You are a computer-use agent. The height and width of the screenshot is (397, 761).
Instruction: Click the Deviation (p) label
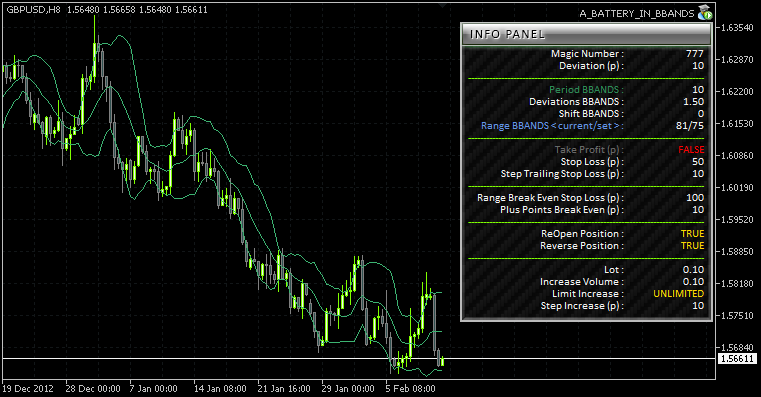(591, 66)
